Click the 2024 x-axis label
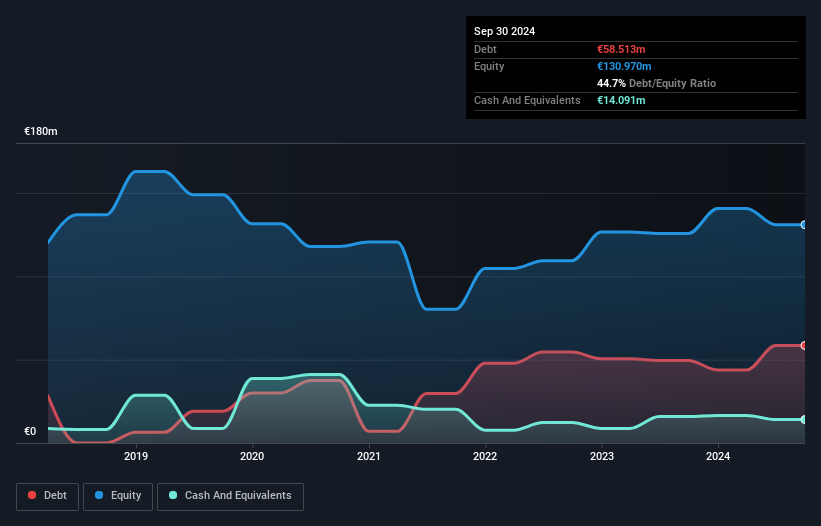The width and height of the screenshot is (821, 526). click(718, 456)
